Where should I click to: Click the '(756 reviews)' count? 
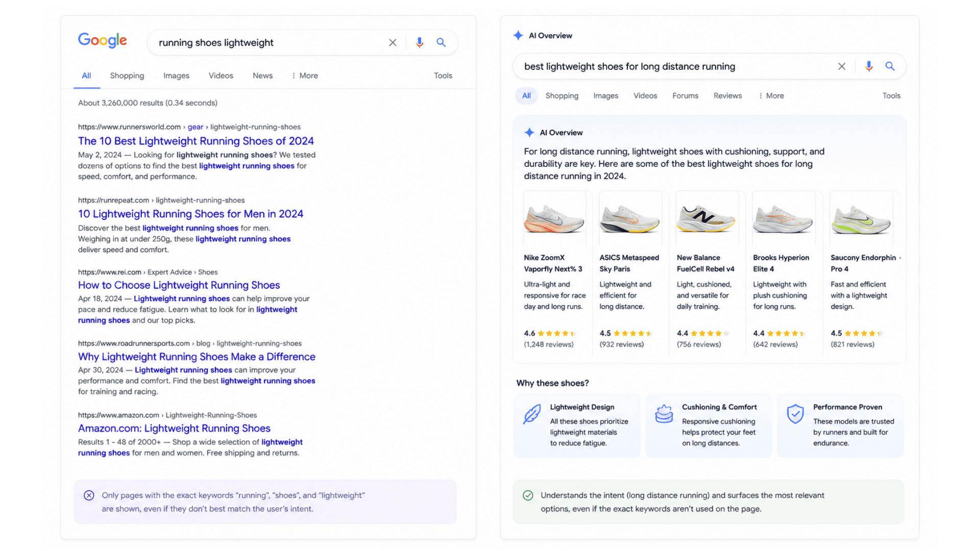699,344
